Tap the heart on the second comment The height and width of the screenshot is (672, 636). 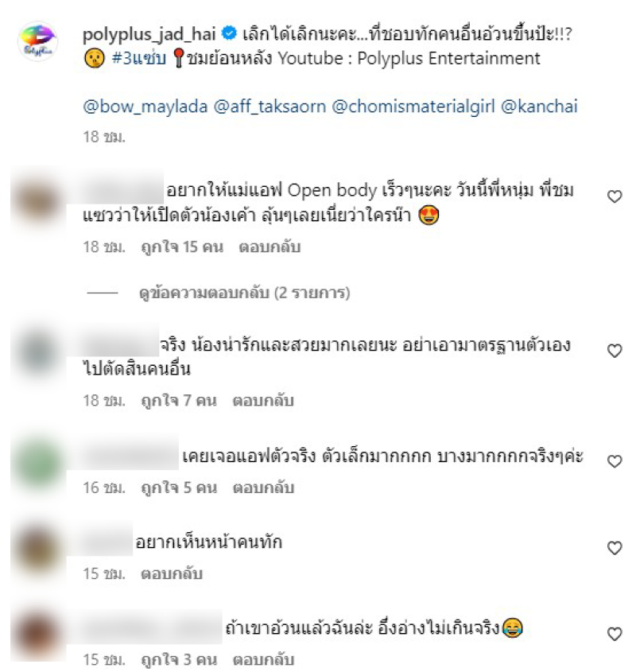(x=615, y=352)
